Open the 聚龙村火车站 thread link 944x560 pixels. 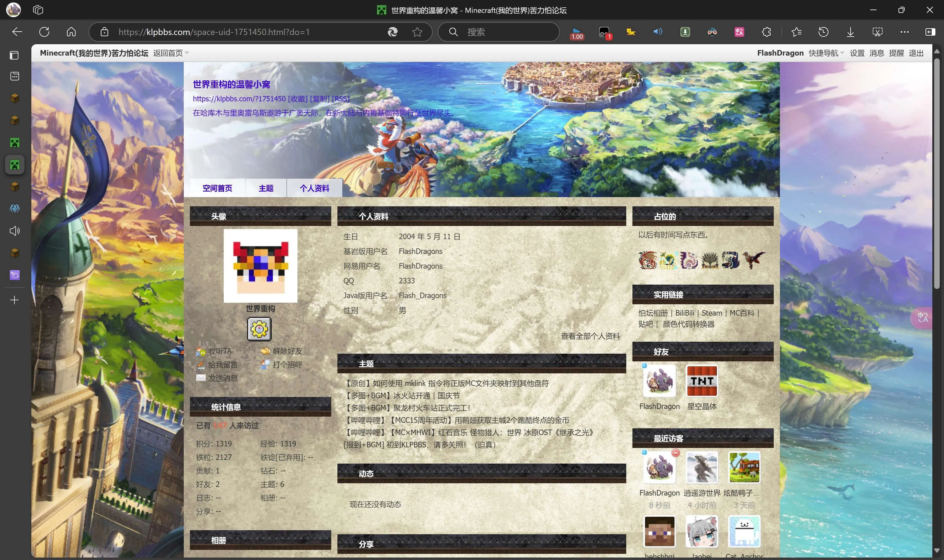pos(407,407)
